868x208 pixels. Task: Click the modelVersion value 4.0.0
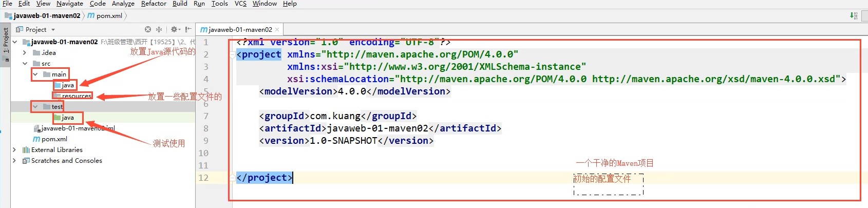click(352, 91)
